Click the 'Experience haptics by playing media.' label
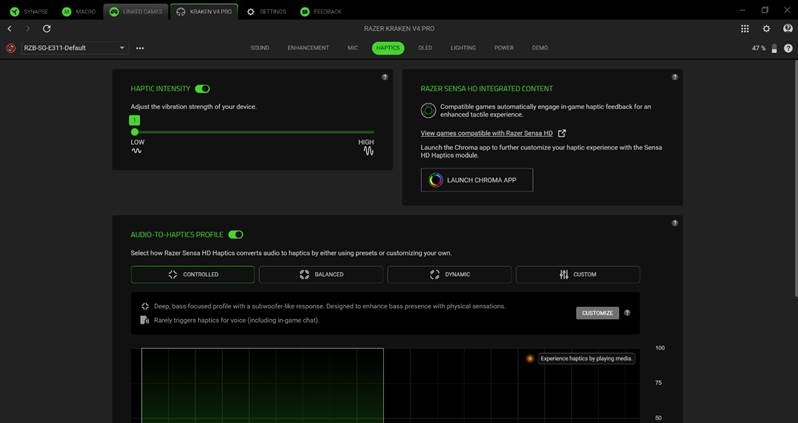The image size is (798, 423). [587, 359]
